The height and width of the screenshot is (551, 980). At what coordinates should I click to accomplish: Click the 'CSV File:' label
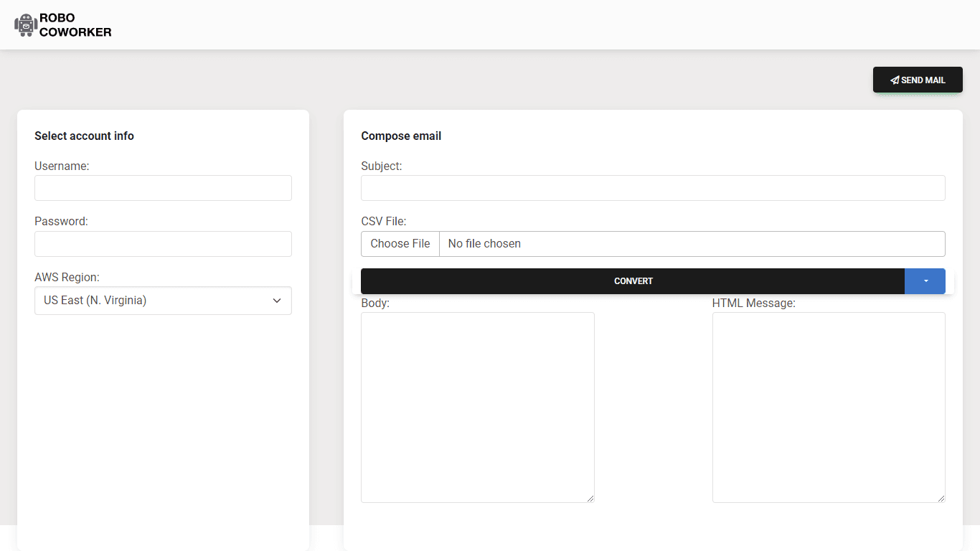384,221
